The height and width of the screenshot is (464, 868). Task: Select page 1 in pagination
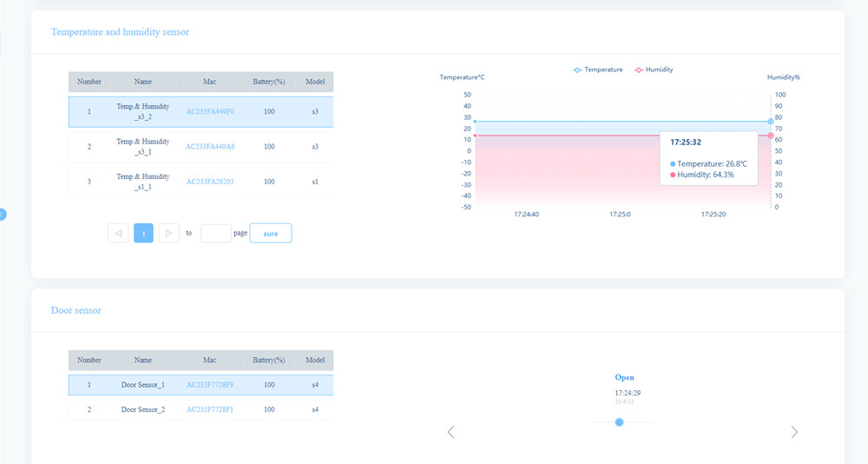click(143, 233)
